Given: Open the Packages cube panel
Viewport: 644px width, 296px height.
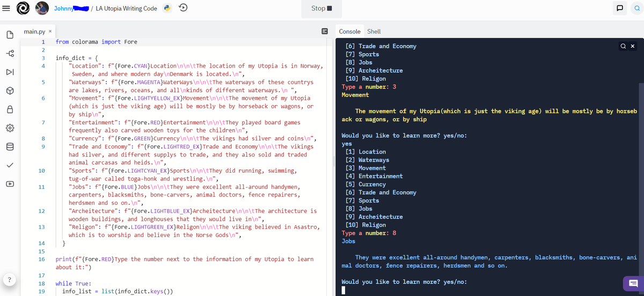Looking at the screenshot, I should tap(9, 91).
